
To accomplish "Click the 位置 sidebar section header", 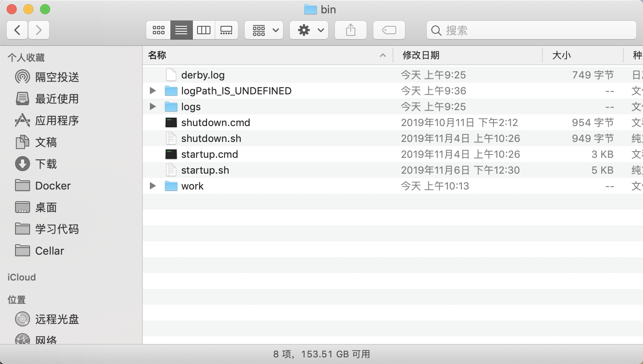I will pos(17,300).
